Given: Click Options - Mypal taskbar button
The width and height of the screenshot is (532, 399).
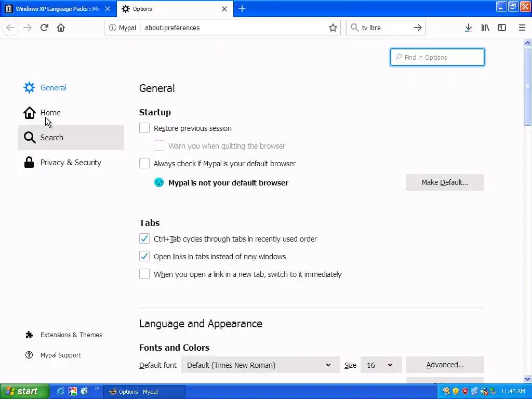Looking at the screenshot, I should (144, 392).
